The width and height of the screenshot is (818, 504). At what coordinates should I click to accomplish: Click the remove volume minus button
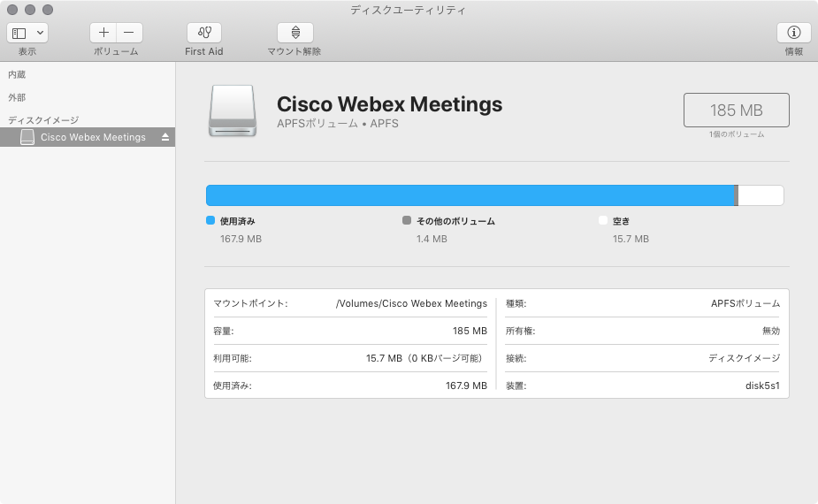click(129, 33)
